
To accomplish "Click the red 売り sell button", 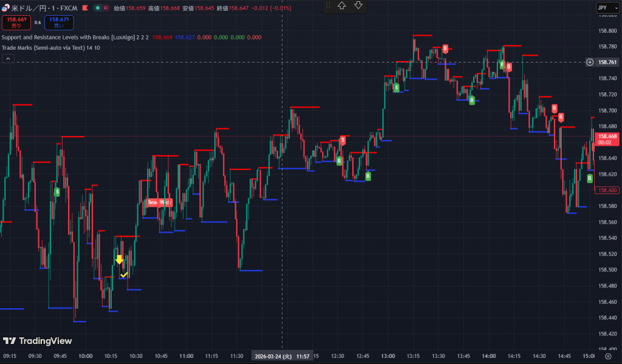I will [x=16, y=22].
